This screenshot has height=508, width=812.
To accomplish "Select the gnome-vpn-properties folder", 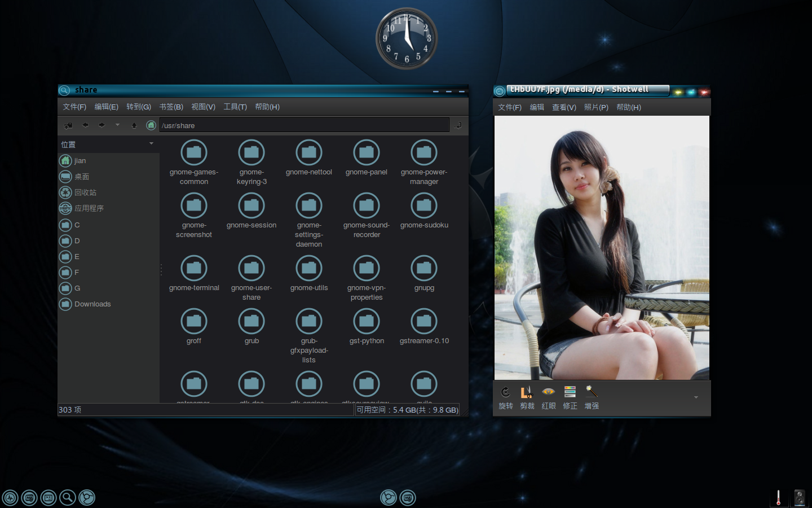I will tap(367, 278).
